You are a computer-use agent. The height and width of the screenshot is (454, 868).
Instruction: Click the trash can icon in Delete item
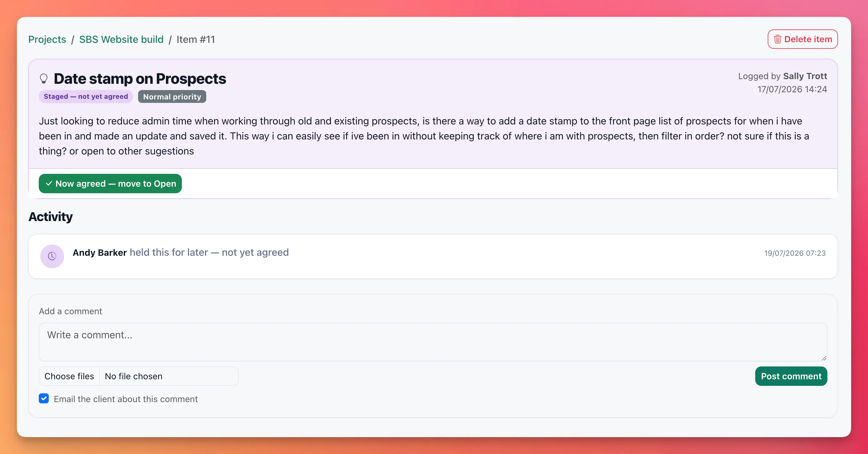pos(777,39)
